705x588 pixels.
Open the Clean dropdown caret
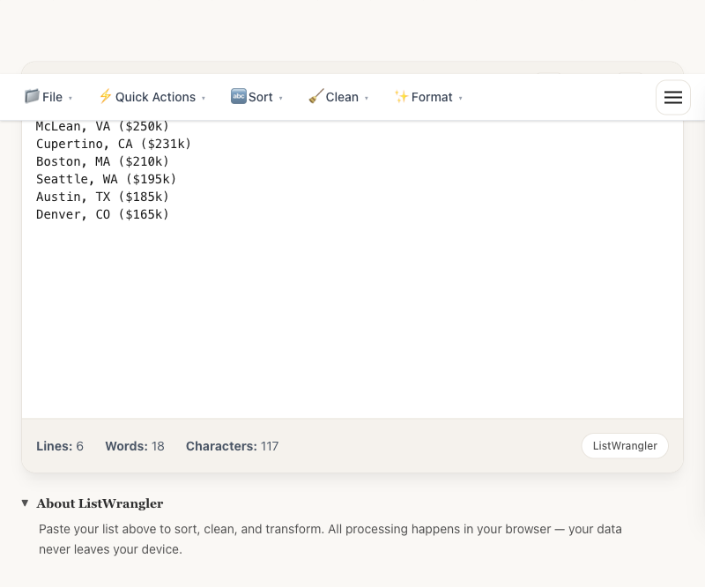(x=367, y=98)
